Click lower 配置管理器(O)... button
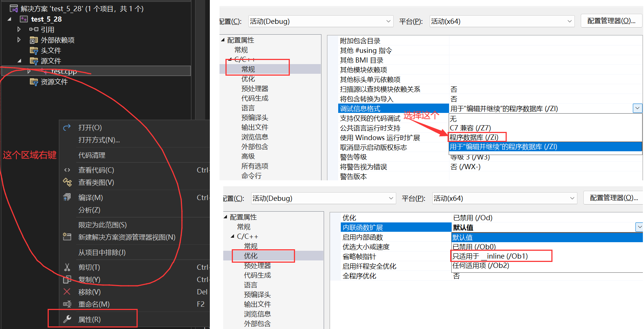Image resolution: width=644 pixels, height=329 pixels. (x=614, y=198)
